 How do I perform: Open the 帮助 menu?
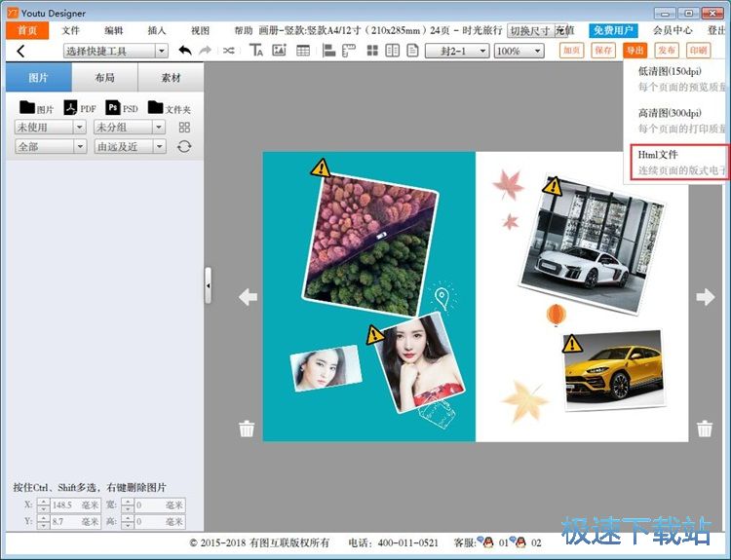tap(243, 31)
